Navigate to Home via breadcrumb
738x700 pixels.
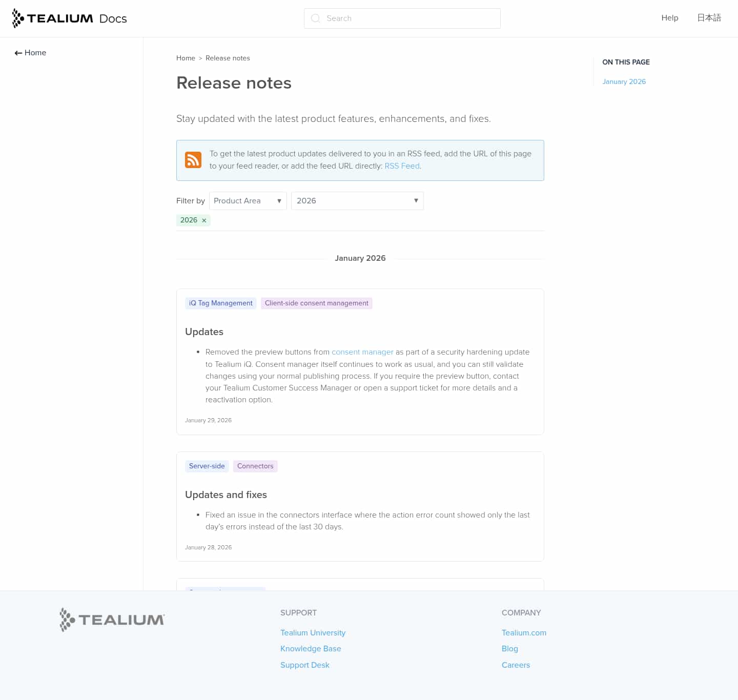click(x=186, y=58)
